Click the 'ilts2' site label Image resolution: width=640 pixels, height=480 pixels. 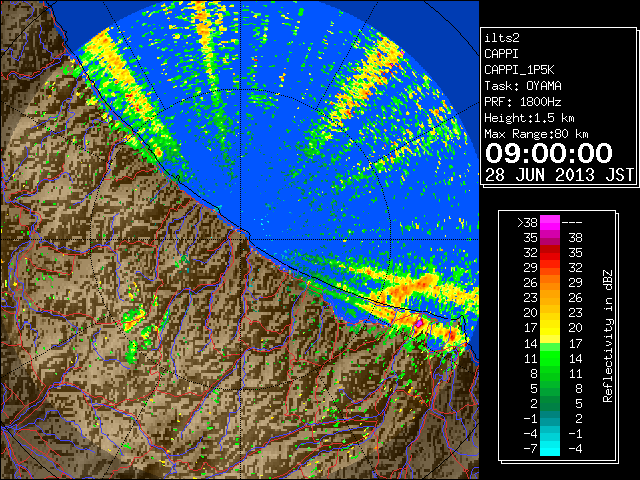click(502, 38)
